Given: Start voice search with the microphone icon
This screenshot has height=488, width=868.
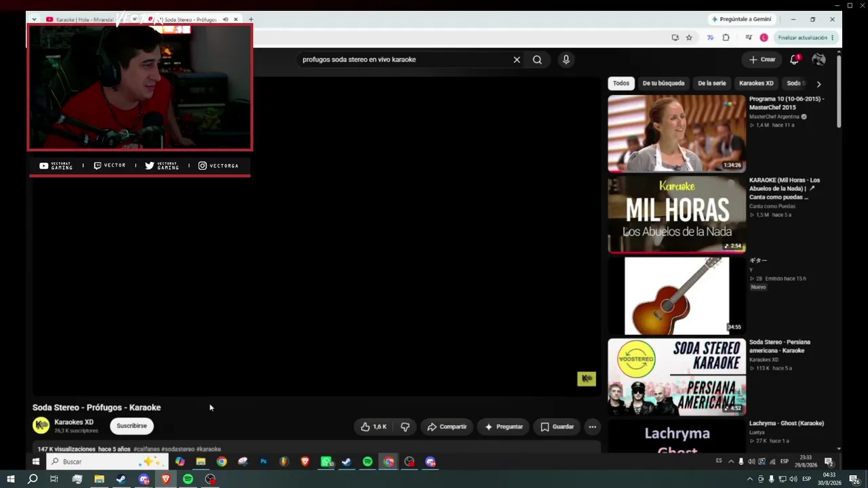Looking at the screenshot, I should click(x=566, y=60).
